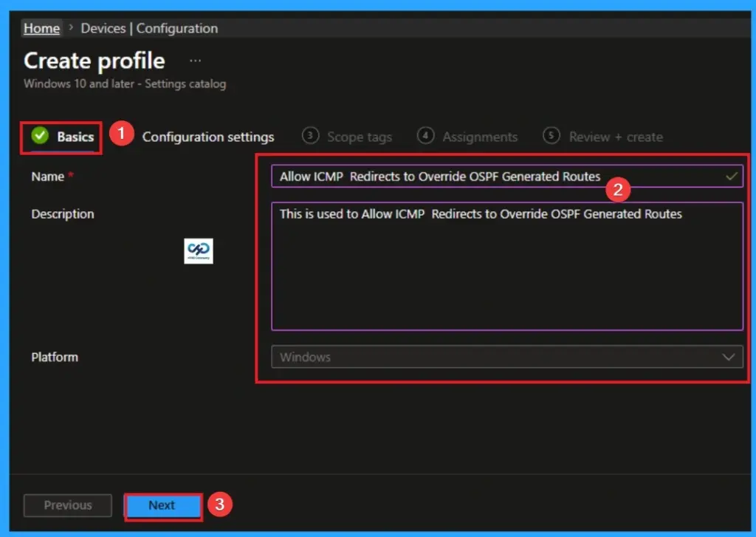Open the Home breadcrumb link
Viewport: 756px width, 537px height.
pos(41,28)
